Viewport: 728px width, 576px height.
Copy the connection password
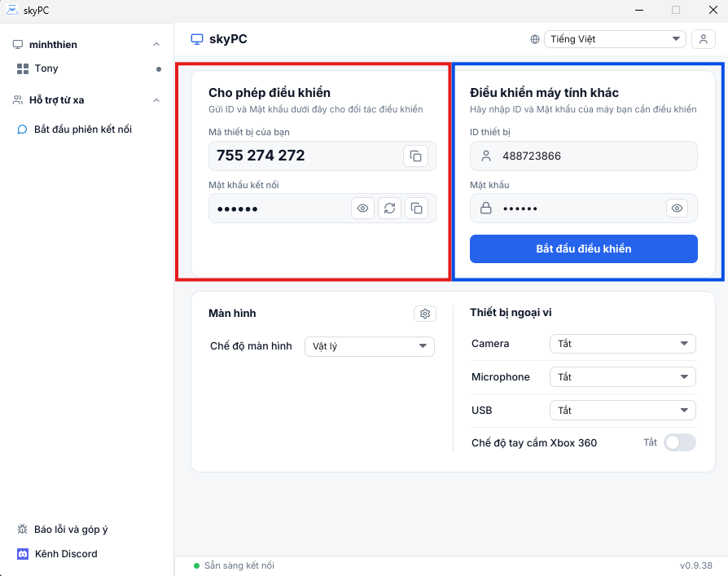pyautogui.click(x=416, y=209)
